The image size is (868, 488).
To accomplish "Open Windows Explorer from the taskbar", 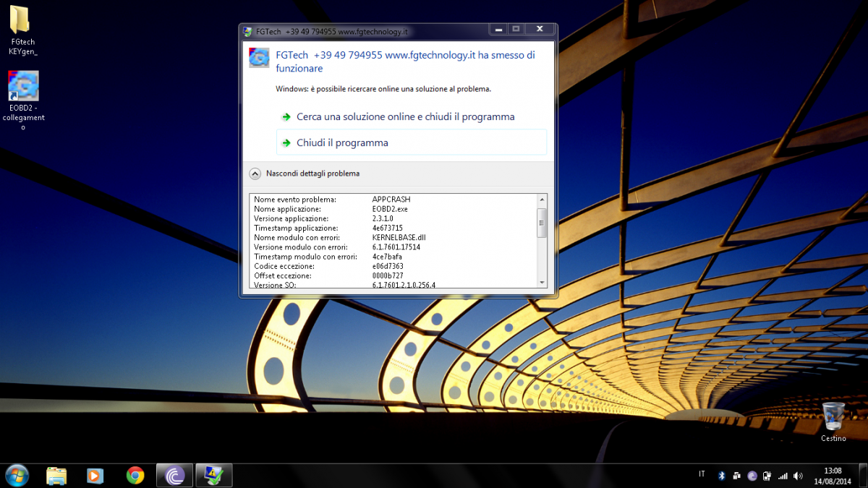I will point(56,476).
